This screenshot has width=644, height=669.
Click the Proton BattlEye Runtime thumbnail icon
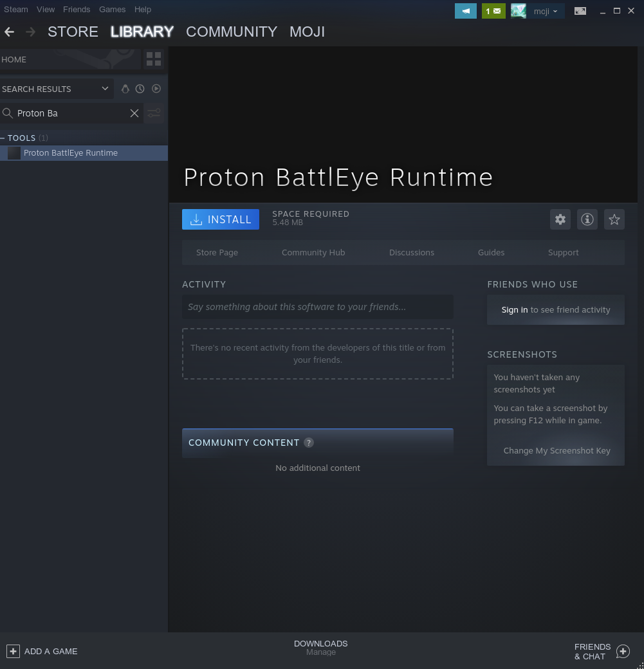click(14, 153)
